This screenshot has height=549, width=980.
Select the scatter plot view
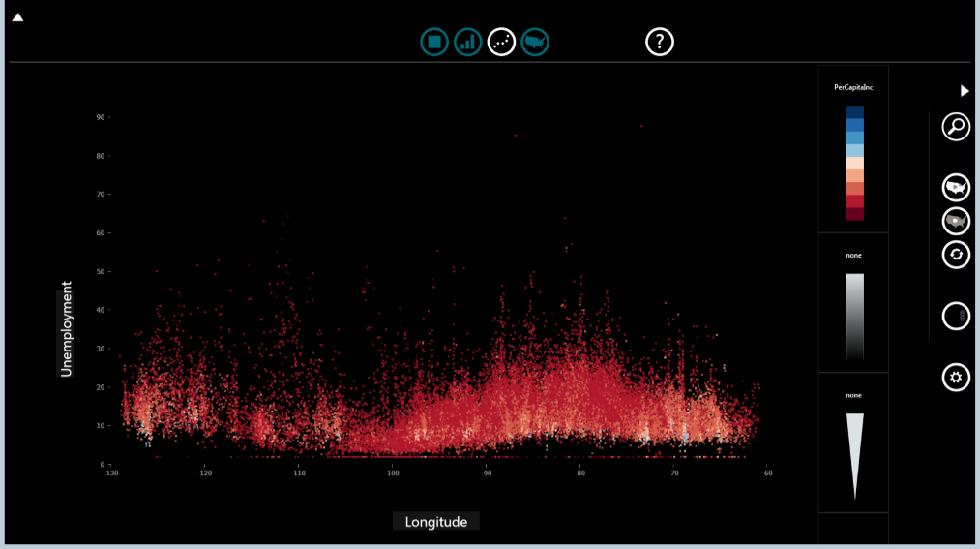[x=501, y=42]
